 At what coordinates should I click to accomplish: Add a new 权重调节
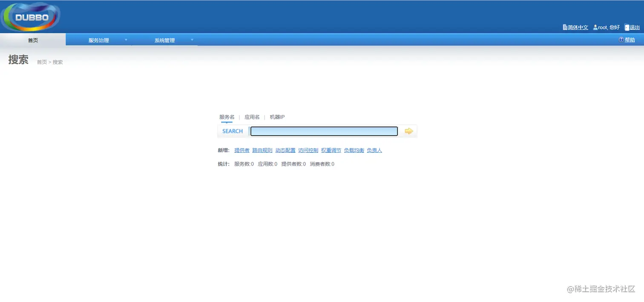pyautogui.click(x=331, y=150)
